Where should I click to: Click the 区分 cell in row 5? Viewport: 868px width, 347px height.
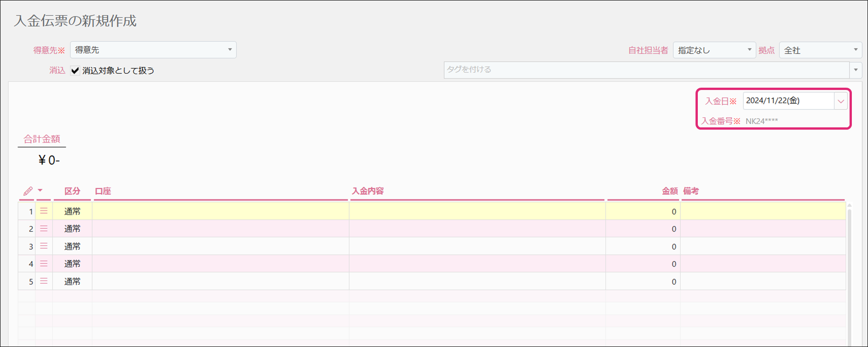tap(72, 281)
